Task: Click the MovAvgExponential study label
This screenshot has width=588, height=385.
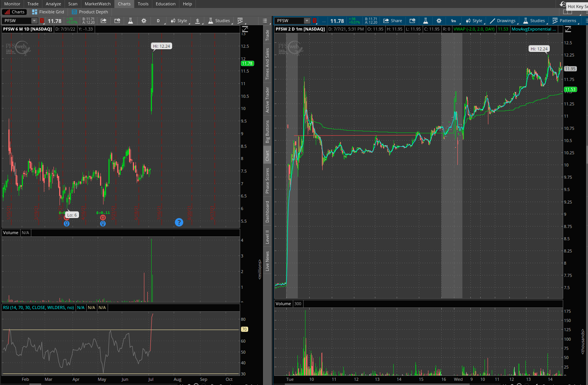Action: (533, 29)
